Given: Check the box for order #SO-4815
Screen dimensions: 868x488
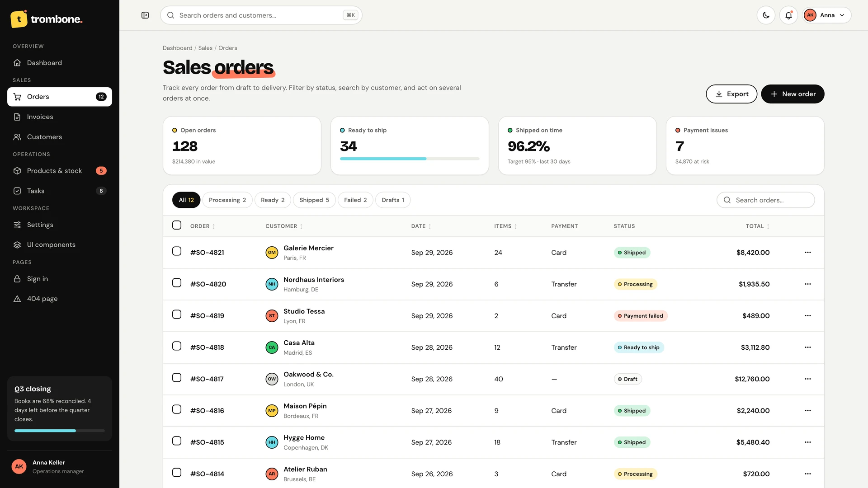Looking at the screenshot, I should point(177,441).
